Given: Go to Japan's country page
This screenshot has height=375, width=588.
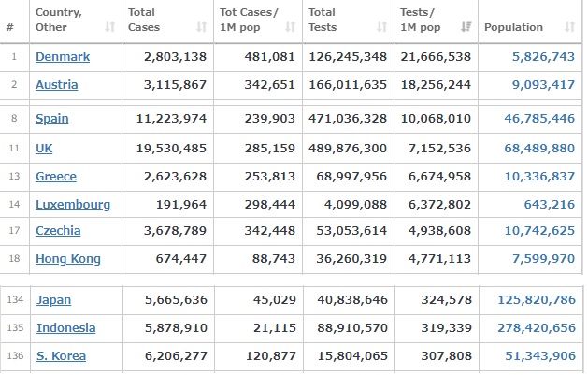Looking at the screenshot, I should point(53,300).
